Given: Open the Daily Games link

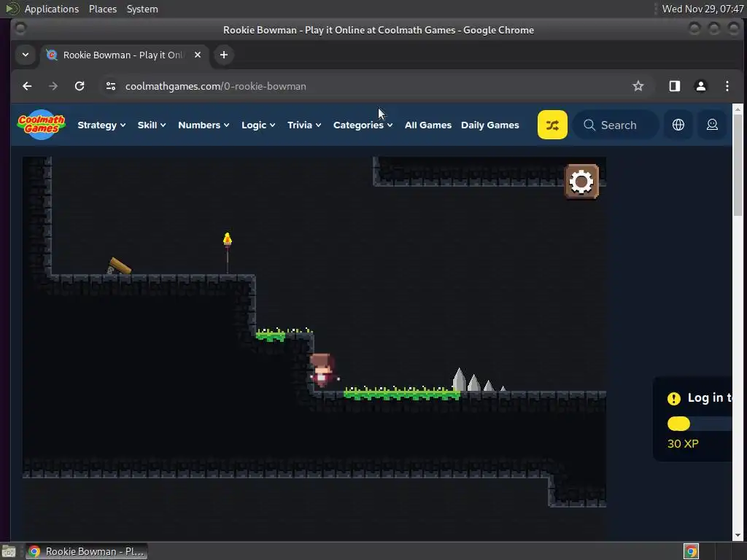Looking at the screenshot, I should [489, 125].
